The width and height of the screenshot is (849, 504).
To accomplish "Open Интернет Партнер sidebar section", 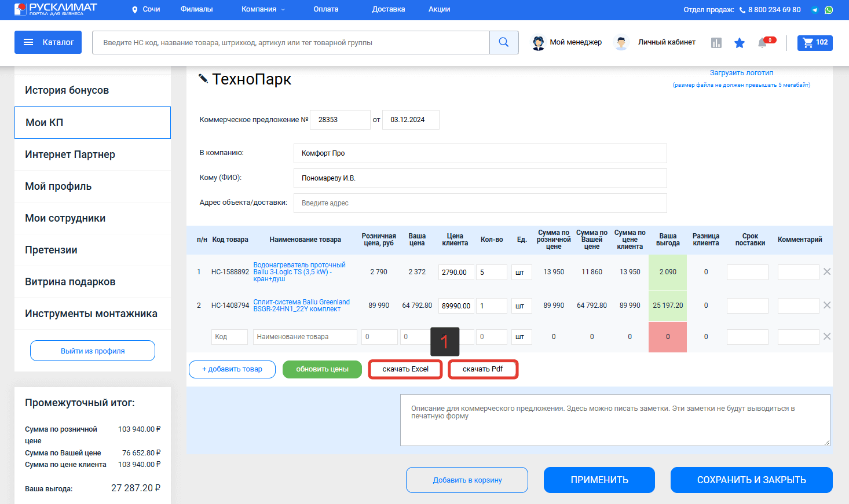I will coord(93,154).
